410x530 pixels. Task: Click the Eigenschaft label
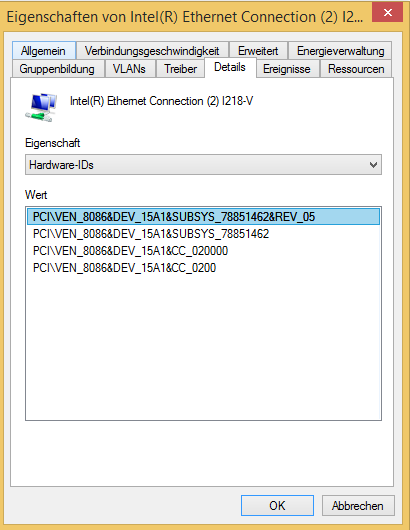point(52,143)
